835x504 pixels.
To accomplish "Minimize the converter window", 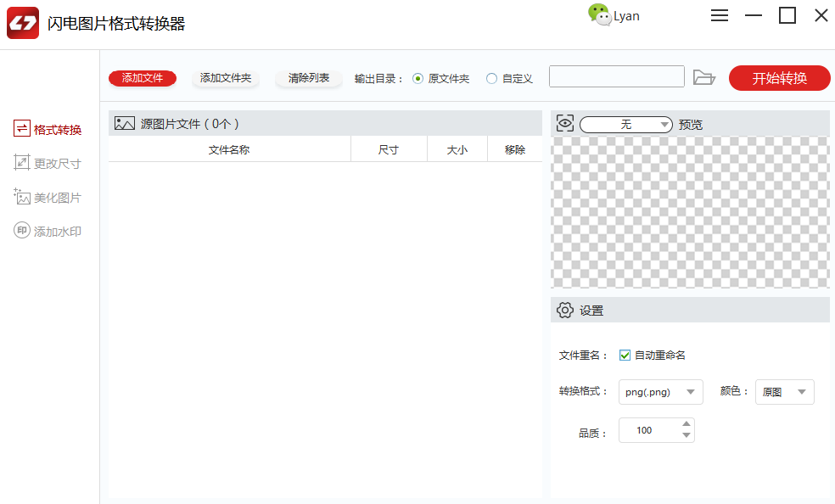I will pyautogui.click(x=753, y=15).
